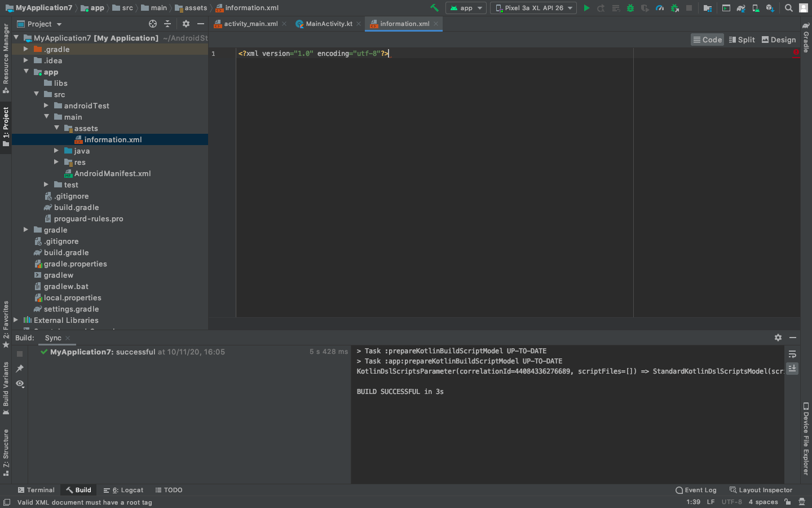Viewport: 812px width, 508px height.
Task: Open the SDK Manager icon
Action: tap(770, 8)
